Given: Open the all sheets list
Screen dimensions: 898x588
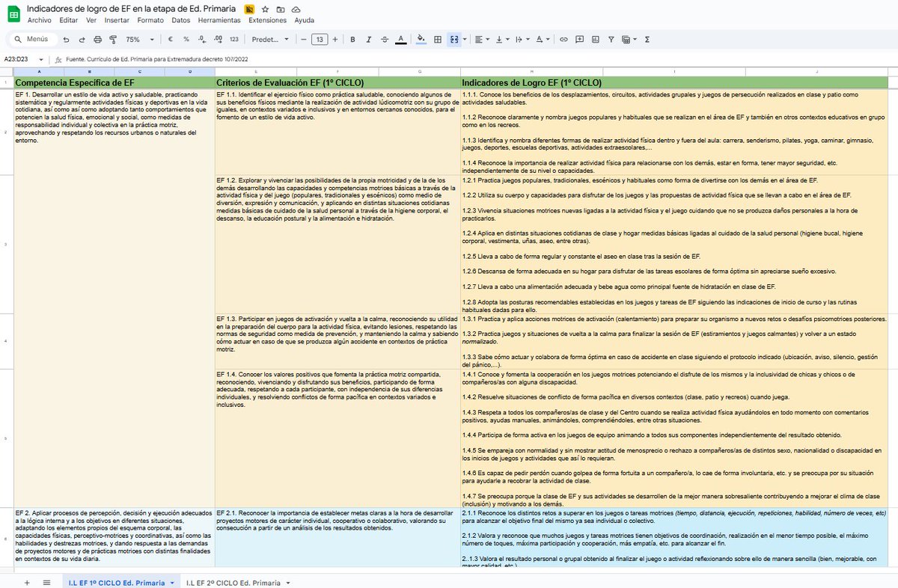Looking at the screenshot, I should (x=46, y=582).
